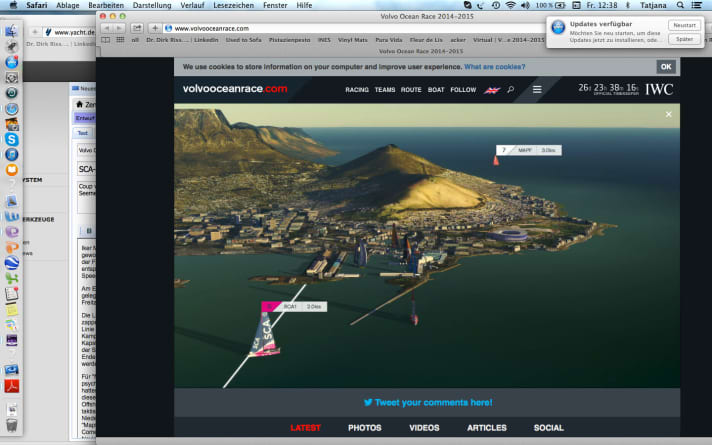Switch to the SOCIAL tab

point(549,428)
